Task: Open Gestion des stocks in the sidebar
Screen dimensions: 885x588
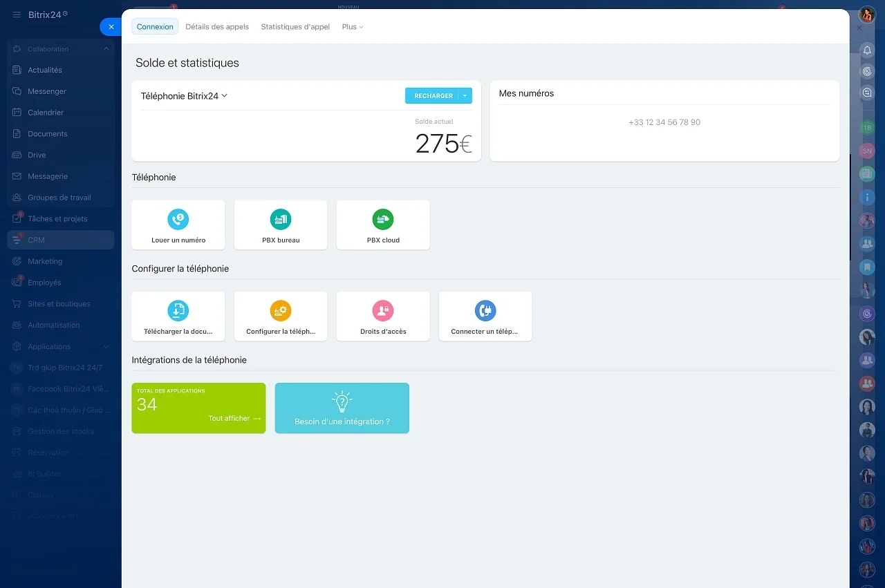Action: pyautogui.click(x=61, y=432)
